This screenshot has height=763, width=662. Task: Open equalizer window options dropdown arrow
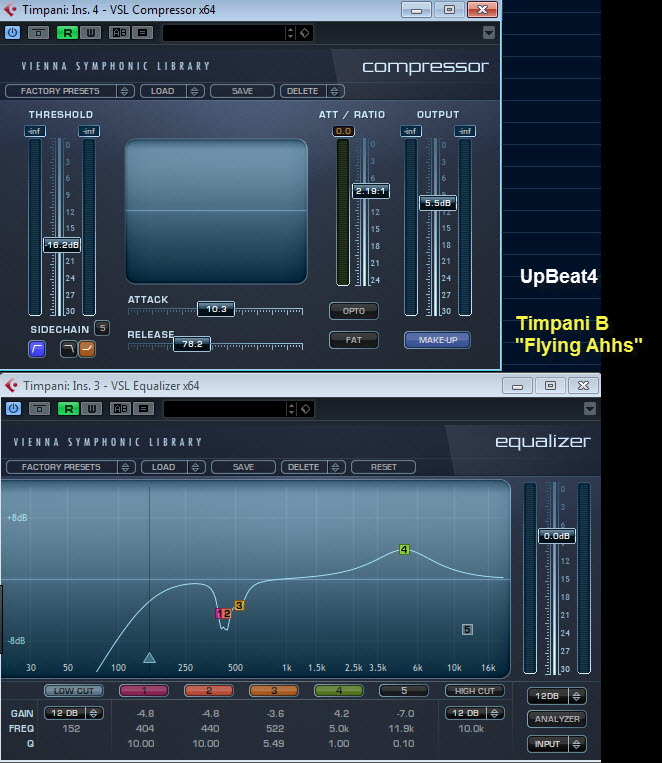pyautogui.click(x=589, y=409)
